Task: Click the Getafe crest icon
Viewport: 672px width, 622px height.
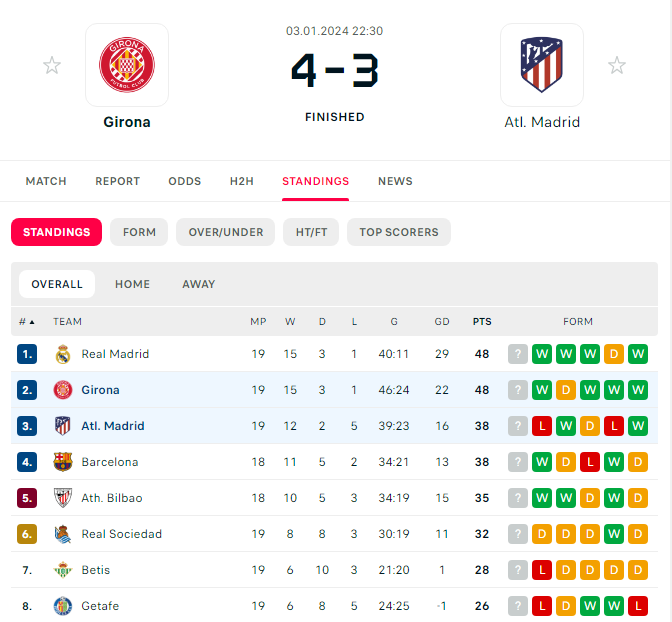Action: [x=63, y=606]
